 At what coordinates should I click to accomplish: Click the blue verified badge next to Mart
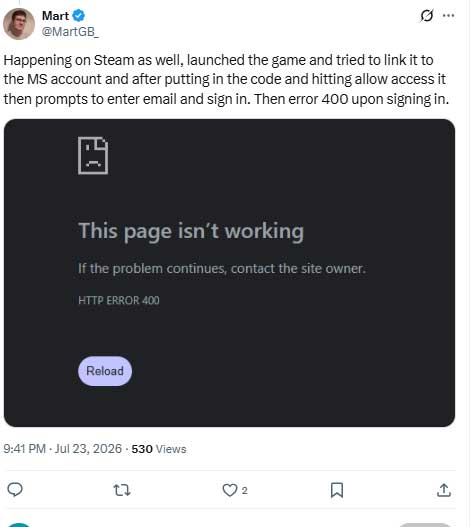79,16
